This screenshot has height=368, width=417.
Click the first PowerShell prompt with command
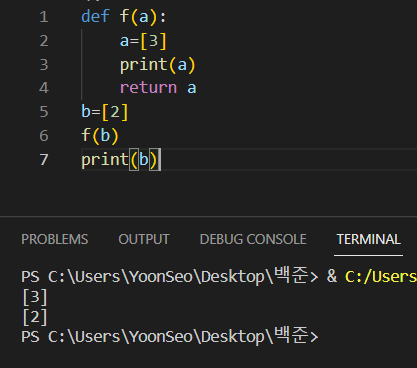[219, 276]
